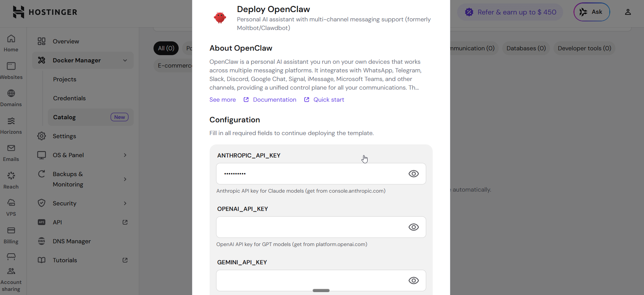Click the Tutorials book icon
Image resolution: width=644 pixels, height=295 pixels.
42,260
